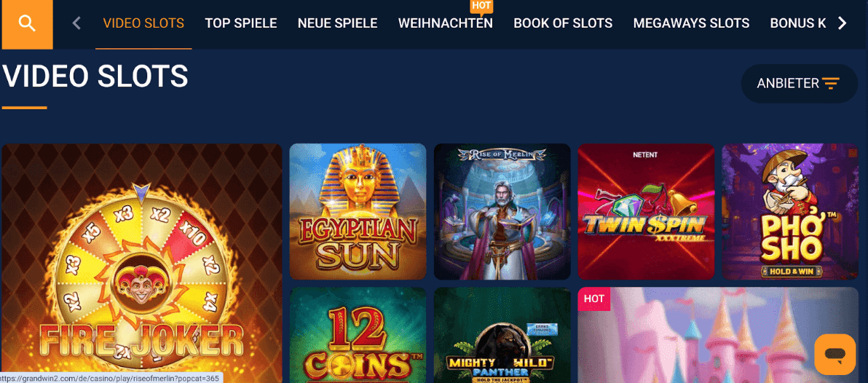Play the Rise of Merlin game
Screen dimensions: 868x383
[x=502, y=212]
